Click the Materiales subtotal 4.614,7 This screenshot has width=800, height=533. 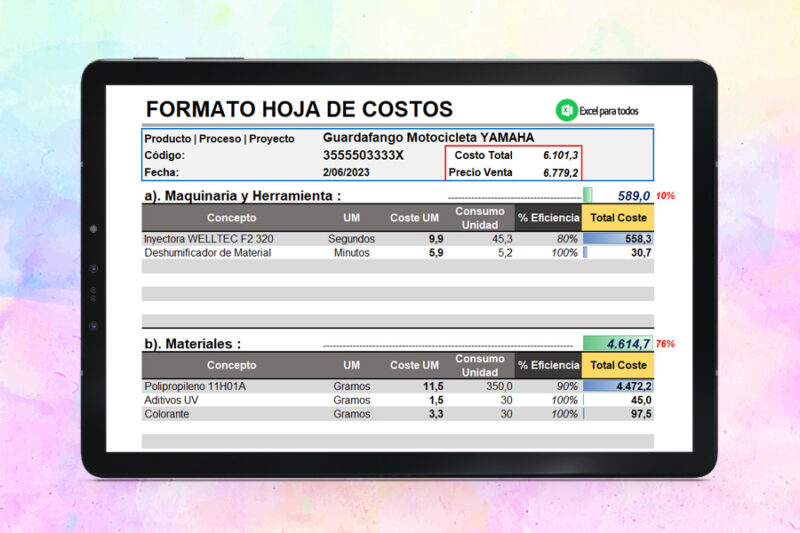(629, 344)
